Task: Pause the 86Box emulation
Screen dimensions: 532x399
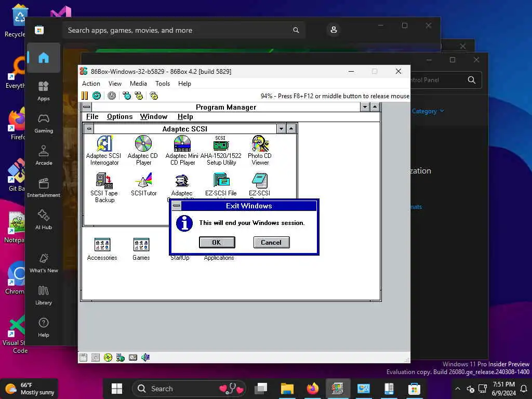Action: (x=85, y=96)
